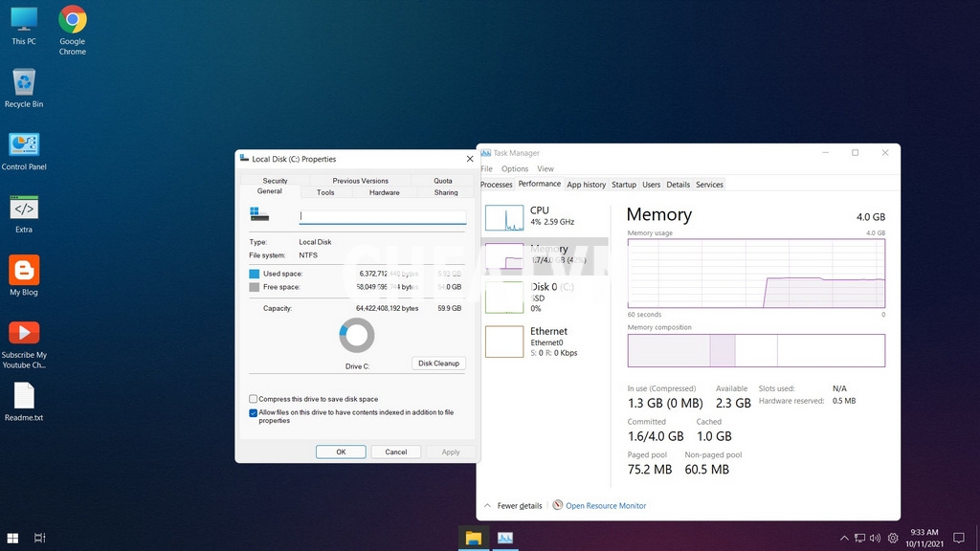Uncheck Allow files to be indexed checkbox
This screenshot has height=551, width=980.
254,413
